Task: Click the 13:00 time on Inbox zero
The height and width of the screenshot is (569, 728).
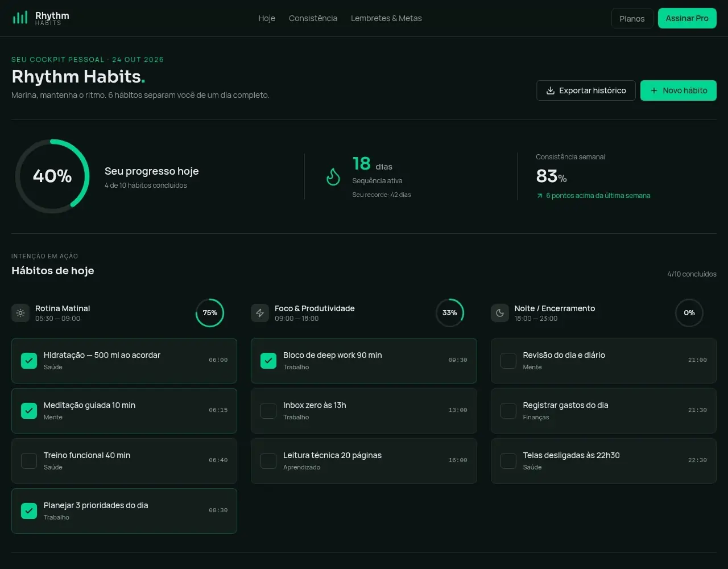Action: 458,410
